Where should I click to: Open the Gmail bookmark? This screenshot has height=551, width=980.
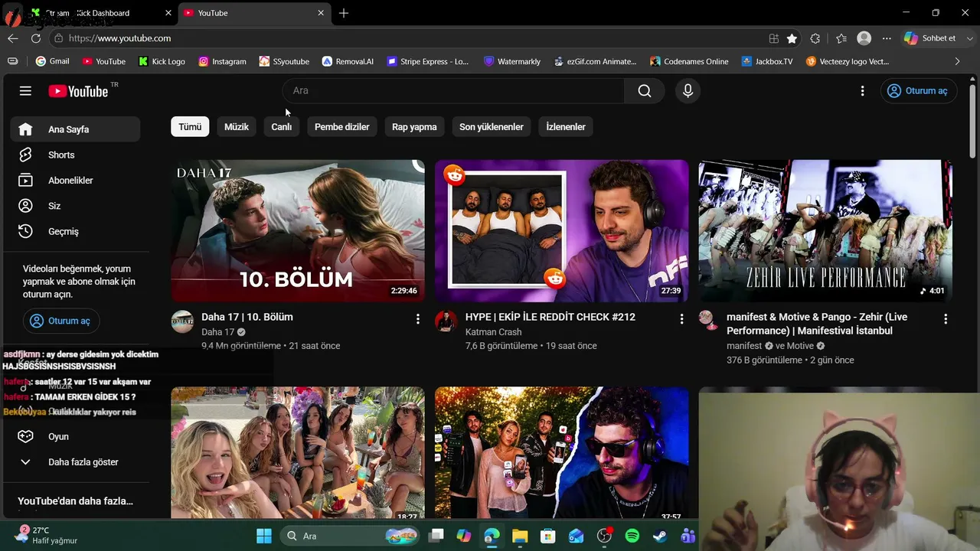click(52, 61)
